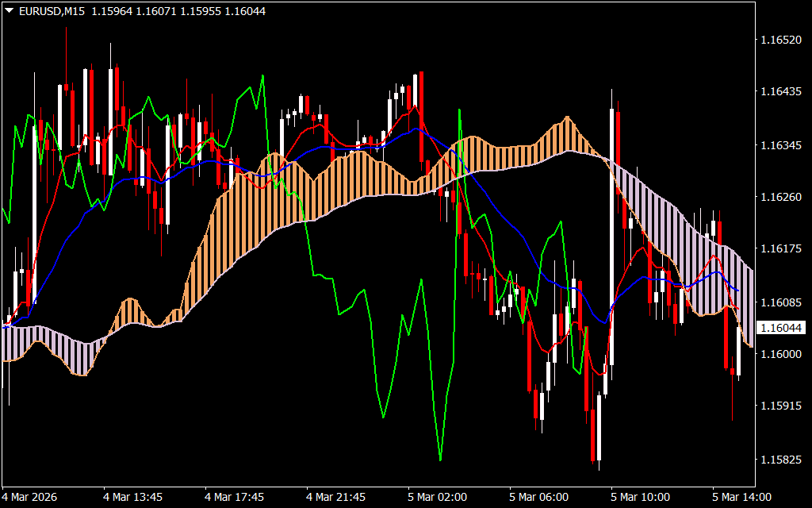812x508 pixels.
Task: Click the 1.16175 price axis label
Action: (781, 249)
